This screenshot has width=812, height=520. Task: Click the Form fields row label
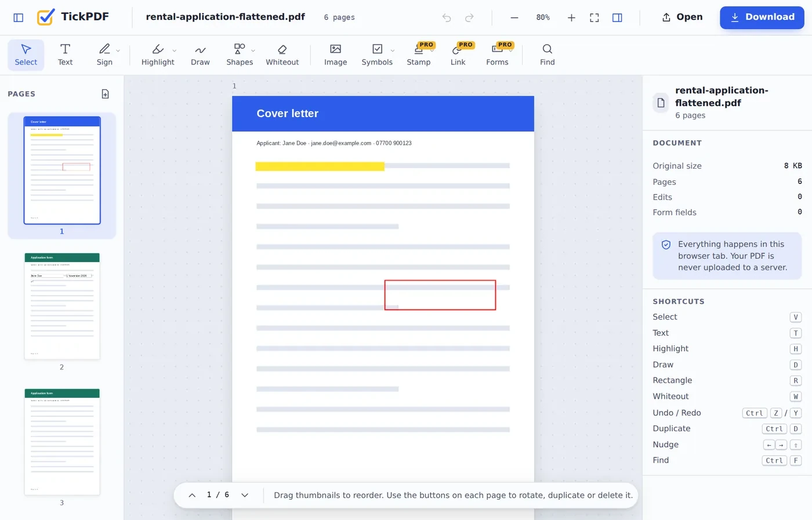pyautogui.click(x=675, y=212)
